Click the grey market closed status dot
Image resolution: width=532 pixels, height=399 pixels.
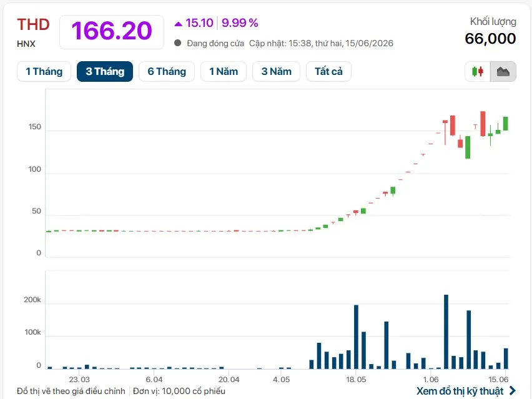pos(177,43)
